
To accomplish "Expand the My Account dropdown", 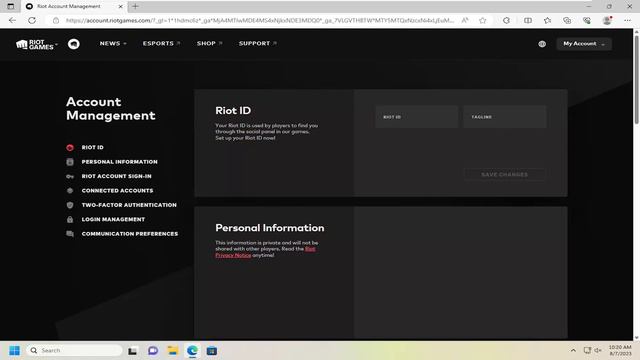I will [x=584, y=44].
